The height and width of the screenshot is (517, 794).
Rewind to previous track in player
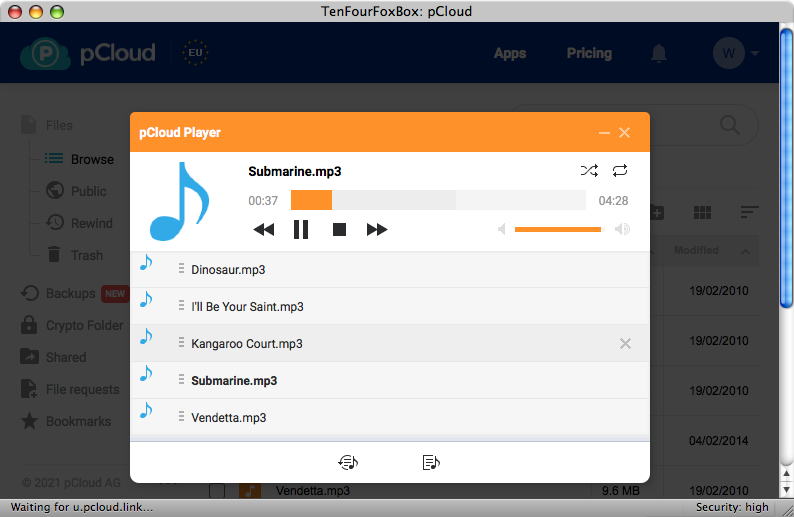pyautogui.click(x=263, y=229)
